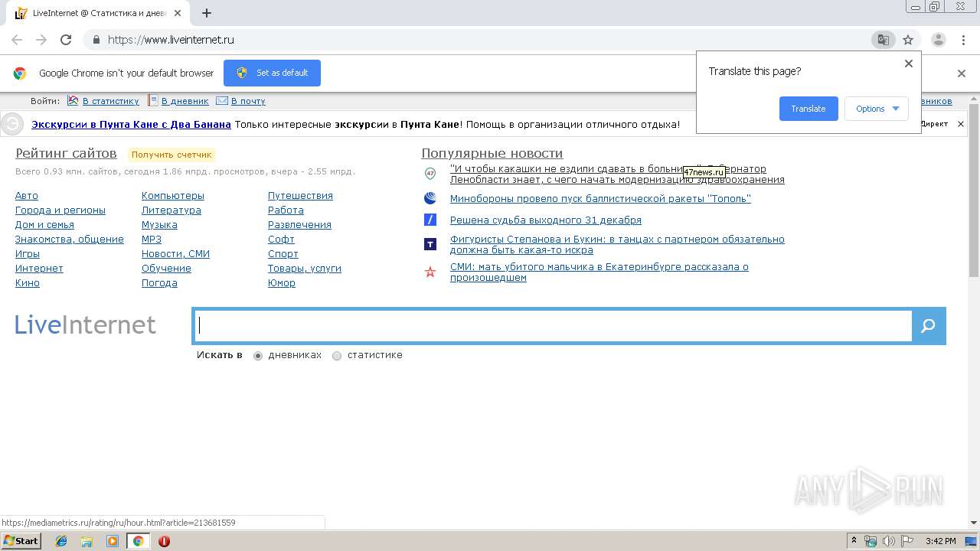Click the diary notebook icon in login bar
Image resolution: width=980 pixels, height=551 pixels.
point(153,100)
